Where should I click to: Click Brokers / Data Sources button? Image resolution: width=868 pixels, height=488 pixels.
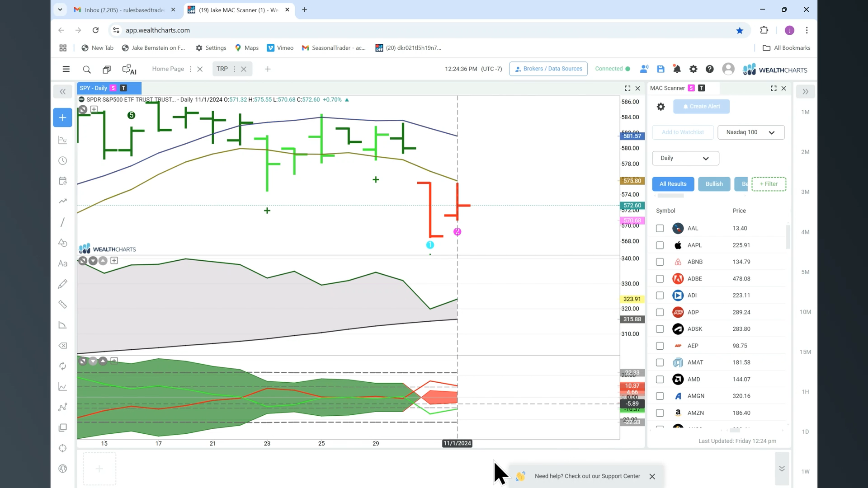tap(548, 69)
